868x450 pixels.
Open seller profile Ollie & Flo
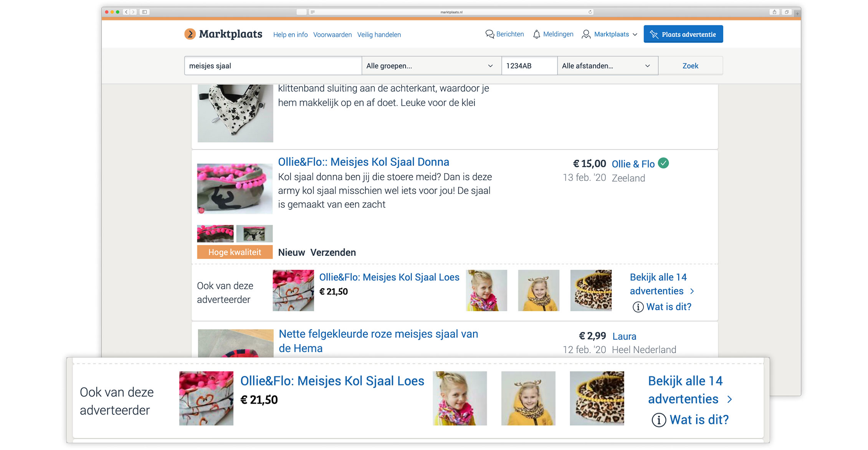[633, 164]
